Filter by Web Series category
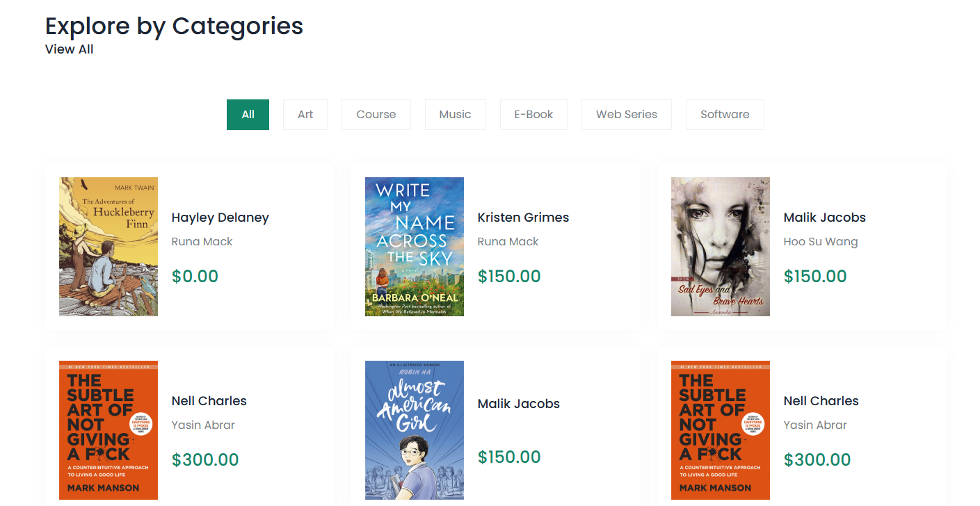 [x=626, y=115]
